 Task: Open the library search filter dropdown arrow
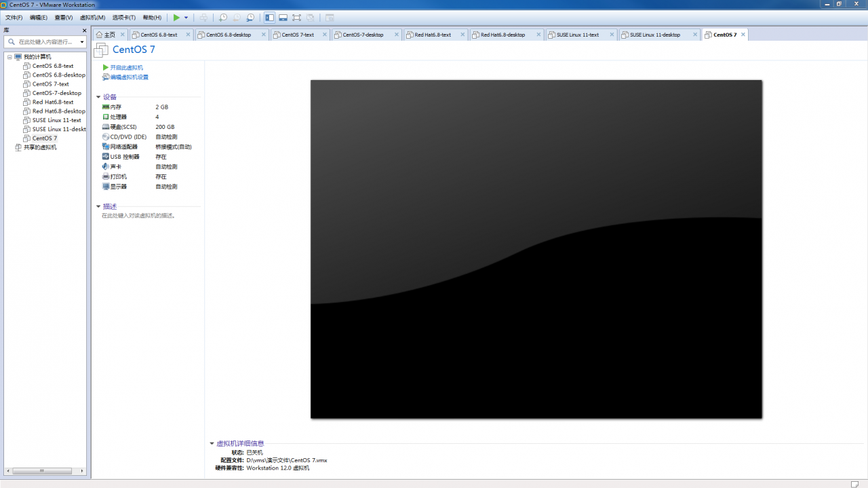pos(82,42)
